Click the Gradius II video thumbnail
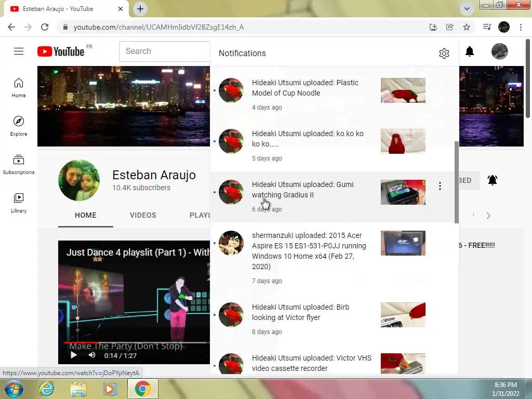 [403, 192]
